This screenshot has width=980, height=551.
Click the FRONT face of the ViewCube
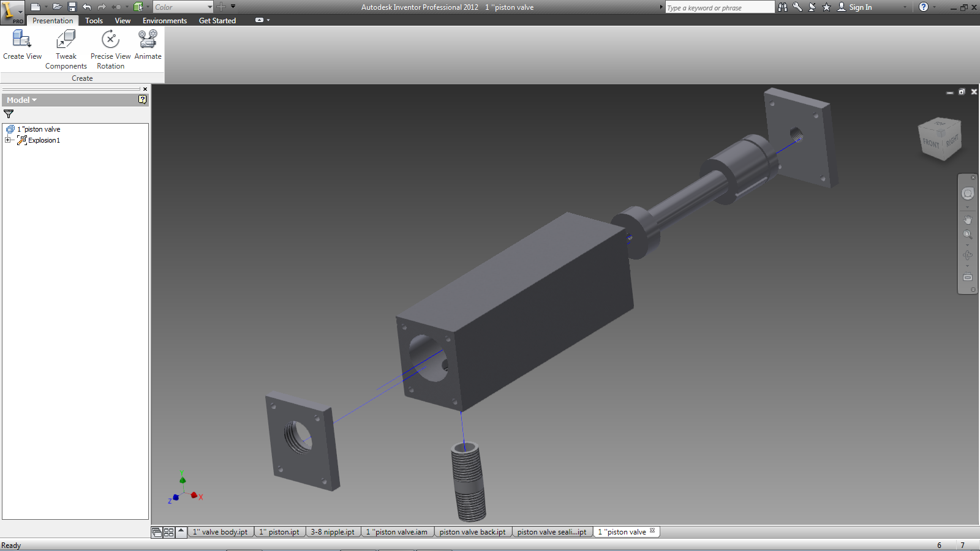coord(930,143)
